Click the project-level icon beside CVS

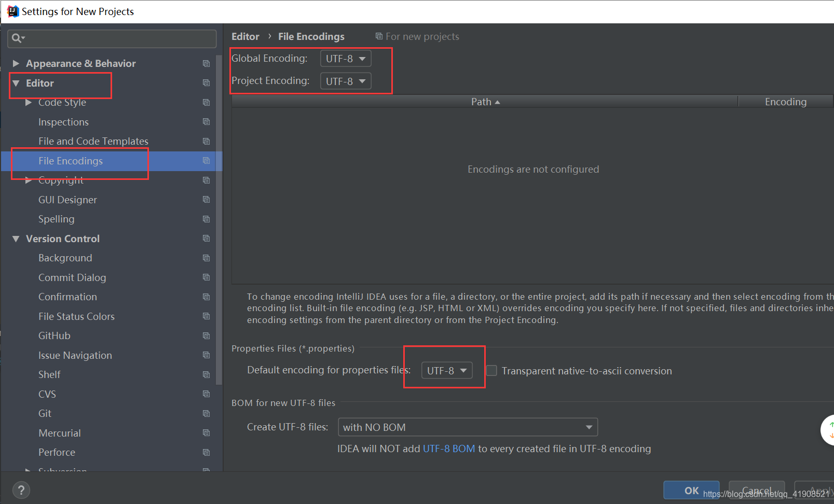(x=206, y=394)
